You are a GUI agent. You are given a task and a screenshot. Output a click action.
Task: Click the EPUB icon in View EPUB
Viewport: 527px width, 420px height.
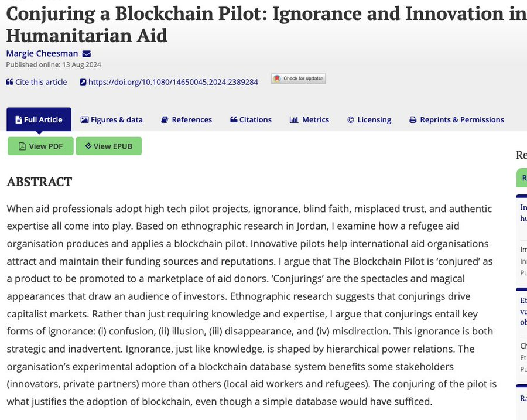[88, 146]
